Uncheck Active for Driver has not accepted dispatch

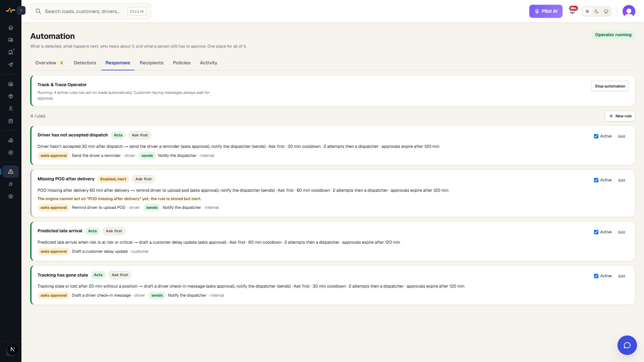tap(596, 136)
